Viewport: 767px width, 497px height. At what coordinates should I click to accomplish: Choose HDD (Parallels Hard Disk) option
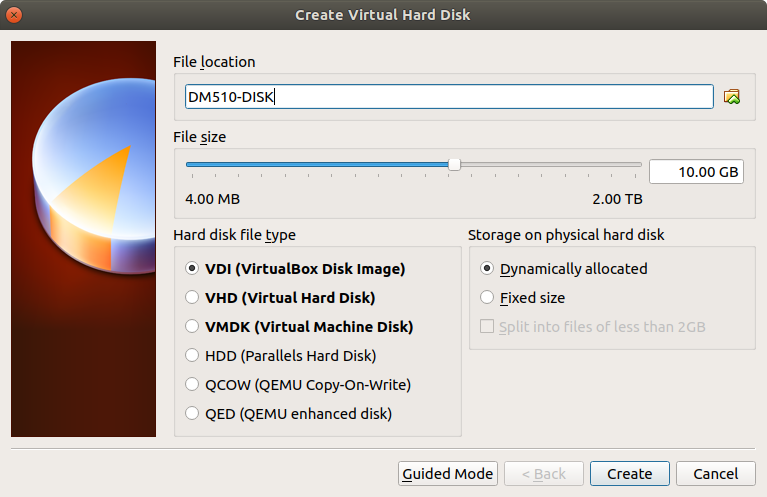[280, 356]
